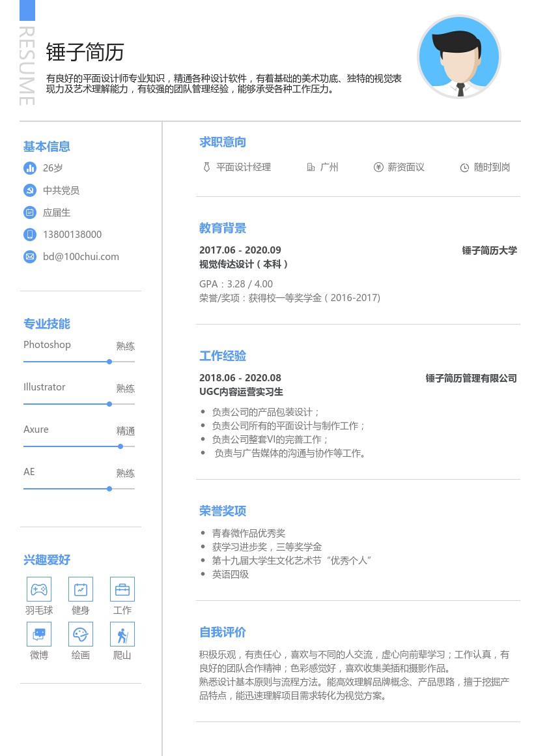The height and width of the screenshot is (756, 534).
Task: Click the 锤子简历管理有限公司 company name
Action: [x=471, y=378]
